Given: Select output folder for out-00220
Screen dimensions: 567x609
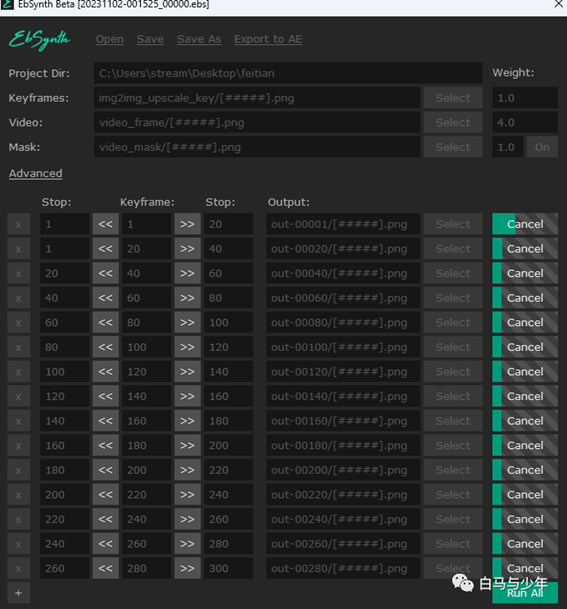Looking at the screenshot, I should 453,494.
